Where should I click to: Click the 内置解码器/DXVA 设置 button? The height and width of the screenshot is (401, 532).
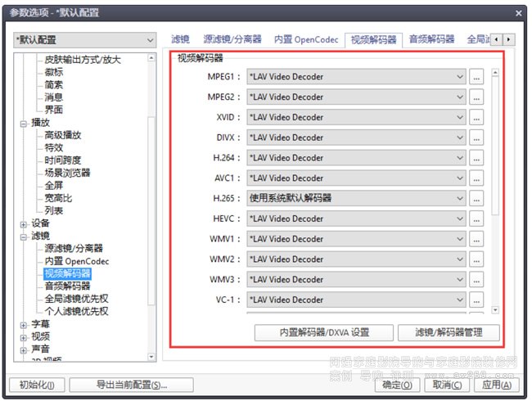click(x=323, y=332)
